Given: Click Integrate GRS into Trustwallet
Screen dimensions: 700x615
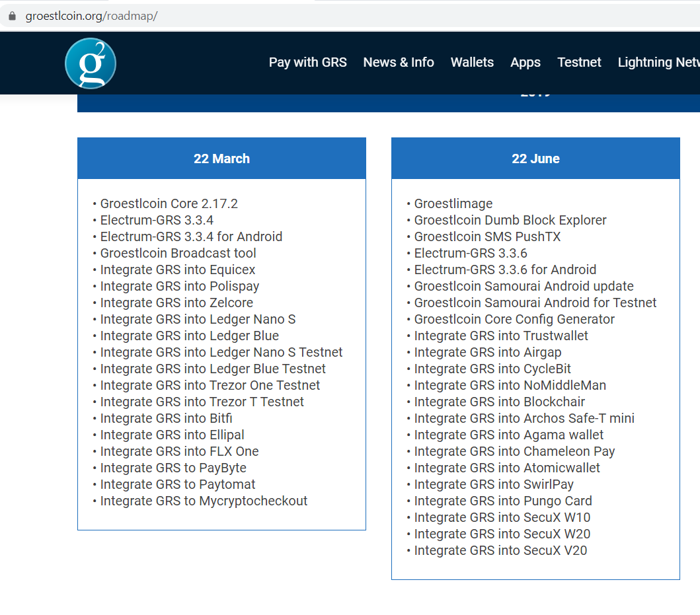Looking at the screenshot, I should [501, 336].
